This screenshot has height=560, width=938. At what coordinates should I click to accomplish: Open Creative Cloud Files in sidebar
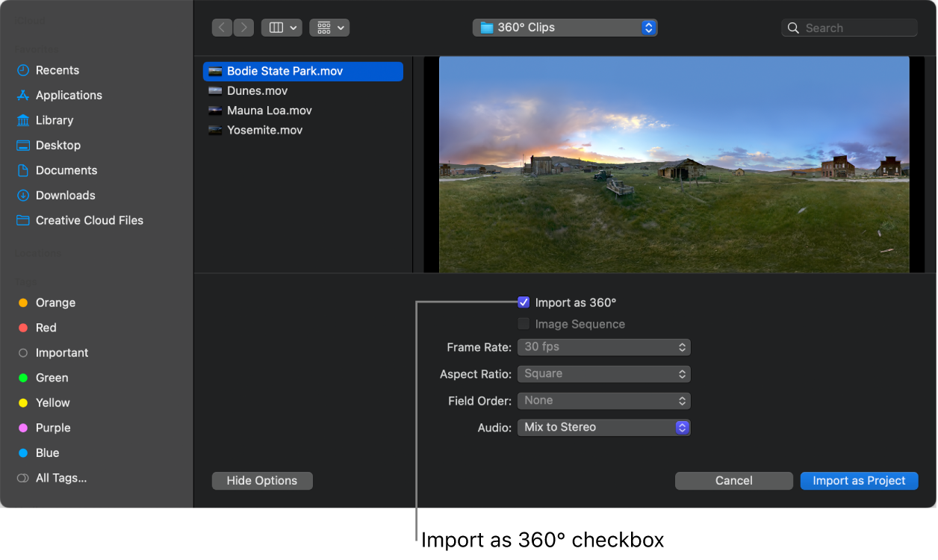[x=89, y=220]
